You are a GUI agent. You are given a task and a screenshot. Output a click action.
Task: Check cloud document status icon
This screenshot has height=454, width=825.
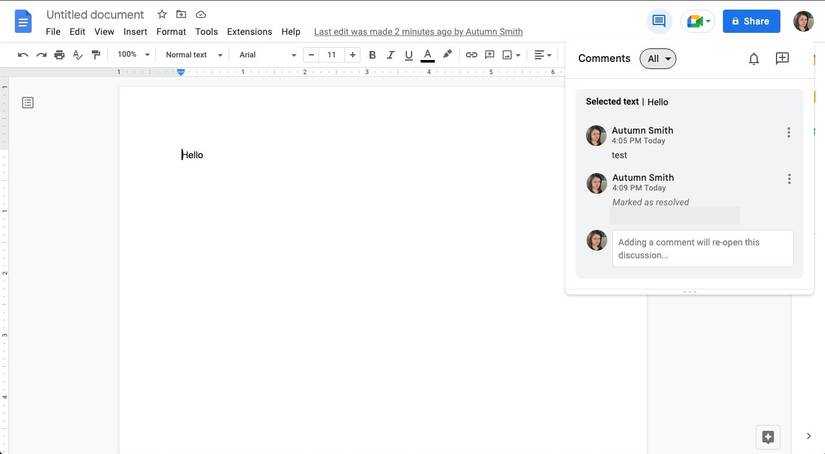click(200, 15)
